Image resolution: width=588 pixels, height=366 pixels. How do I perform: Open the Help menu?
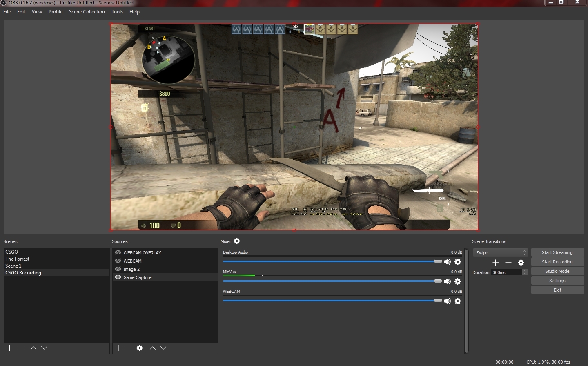coord(134,12)
